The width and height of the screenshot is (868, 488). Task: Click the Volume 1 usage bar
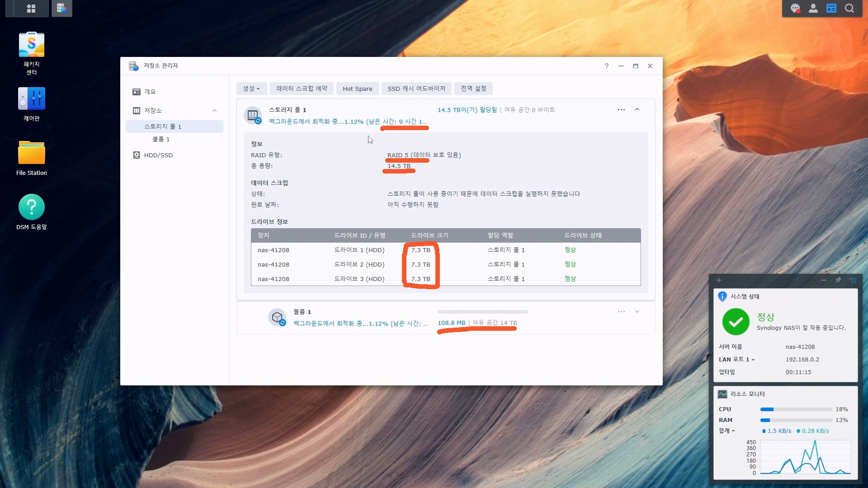(482, 312)
